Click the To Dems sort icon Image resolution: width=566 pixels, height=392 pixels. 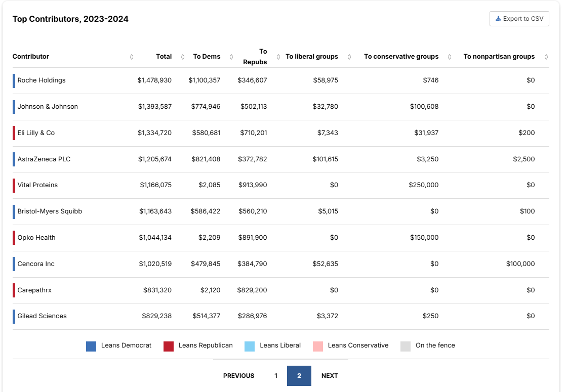pyautogui.click(x=231, y=57)
